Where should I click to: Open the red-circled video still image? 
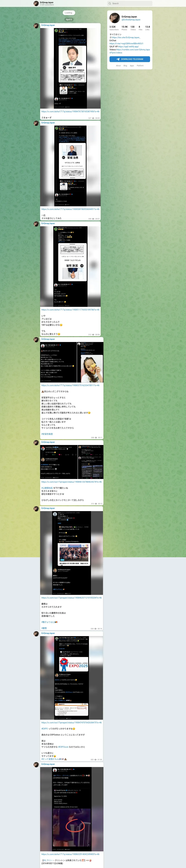(x=72, y=809)
